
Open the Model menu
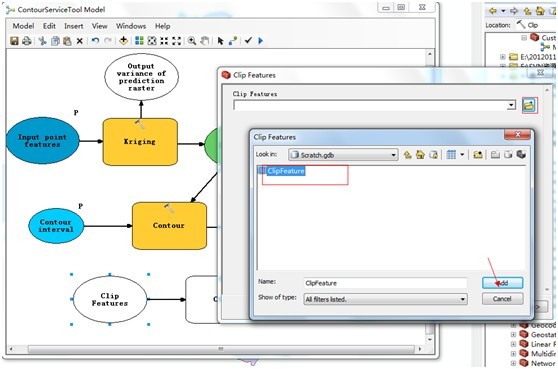23,26
